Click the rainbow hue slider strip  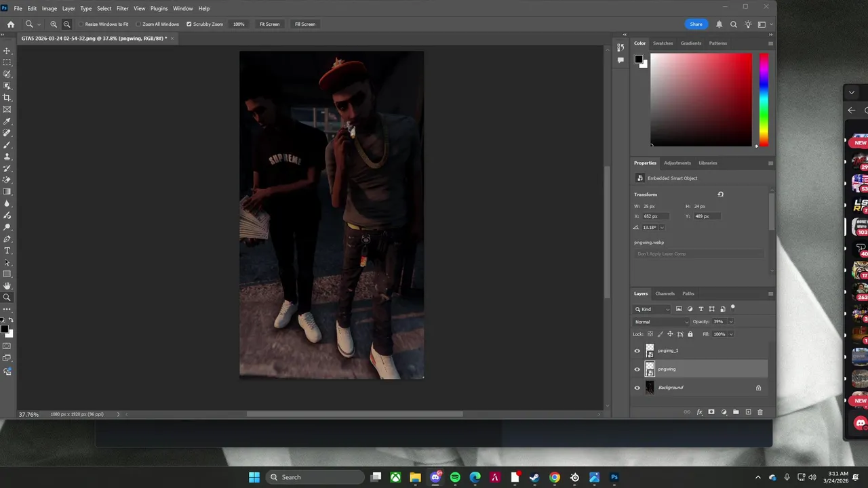(x=764, y=99)
